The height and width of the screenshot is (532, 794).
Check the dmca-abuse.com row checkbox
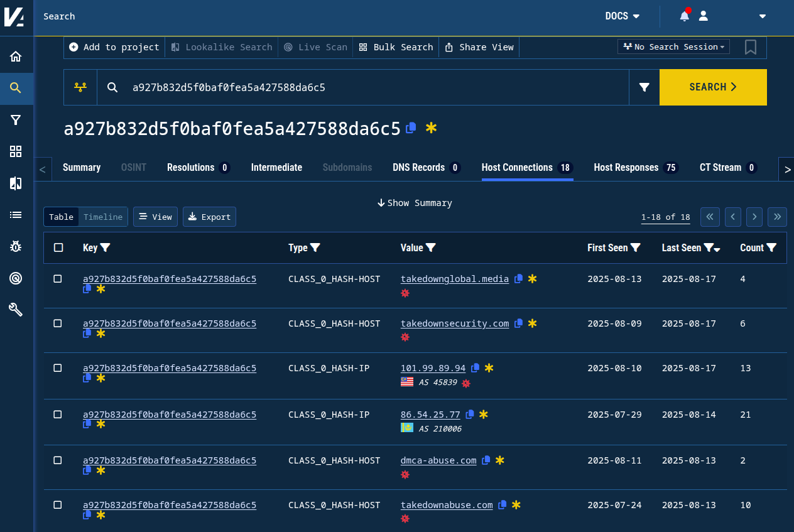tap(58, 460)
